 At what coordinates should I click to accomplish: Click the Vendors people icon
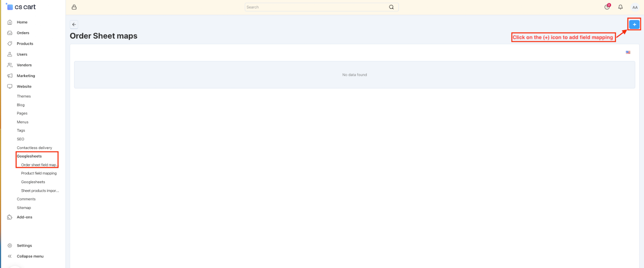(10, 65)
